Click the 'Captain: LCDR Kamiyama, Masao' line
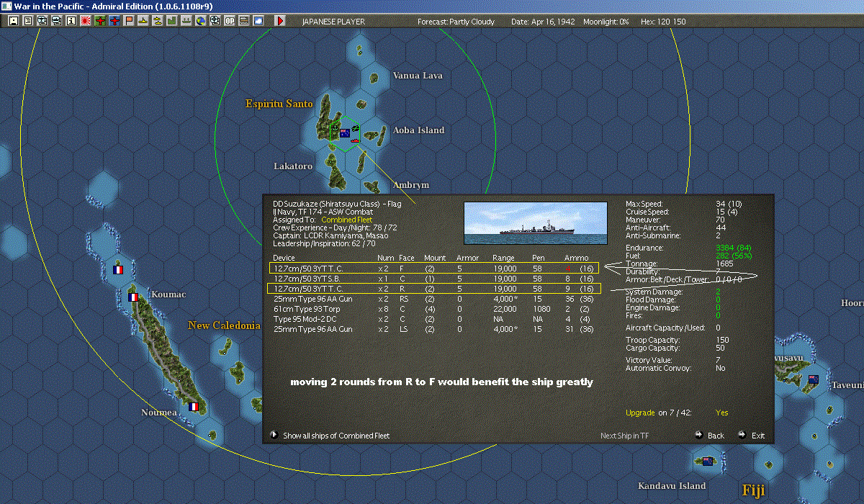Image resolution: width=864 pixels, height=504 pixels. click(x=330, y=235)
